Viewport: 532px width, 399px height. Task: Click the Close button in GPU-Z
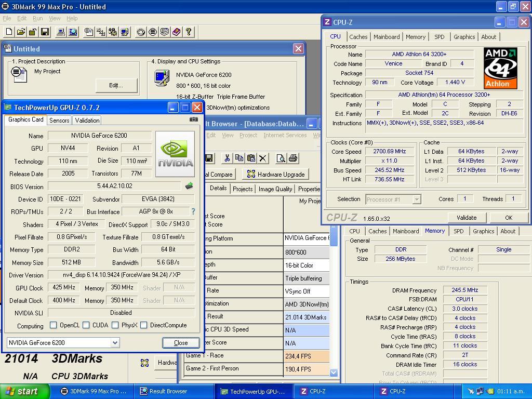coord(181,343)
